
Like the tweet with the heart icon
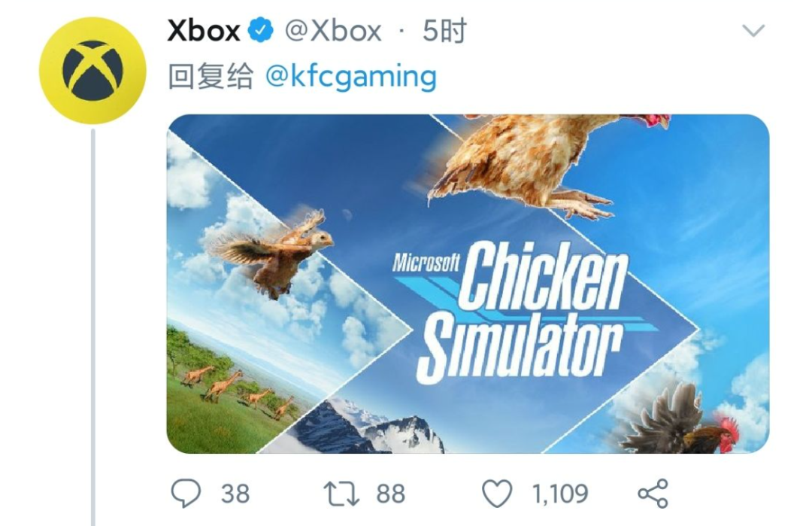497,494
